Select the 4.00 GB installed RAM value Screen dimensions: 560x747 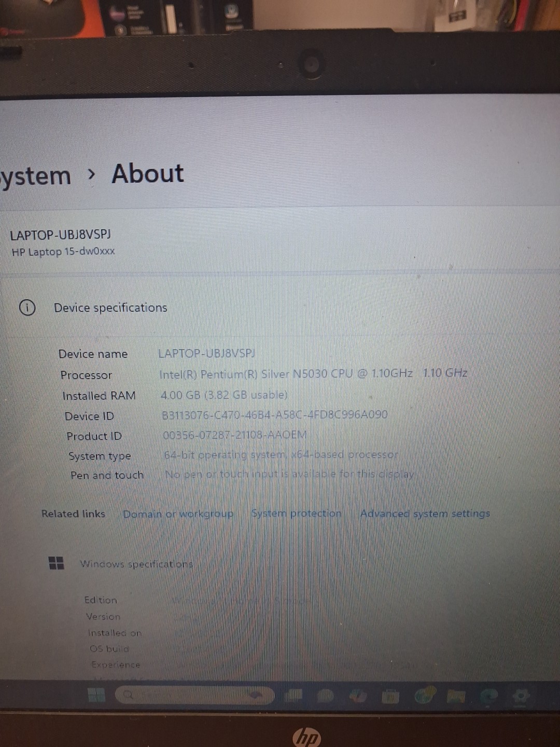click(x=224, y=395)
